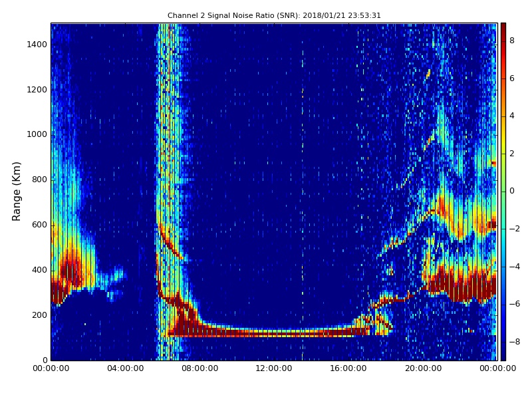532x399 pixels.
Task: Click the 800 range tick label
Action: (x=39, y=180)
